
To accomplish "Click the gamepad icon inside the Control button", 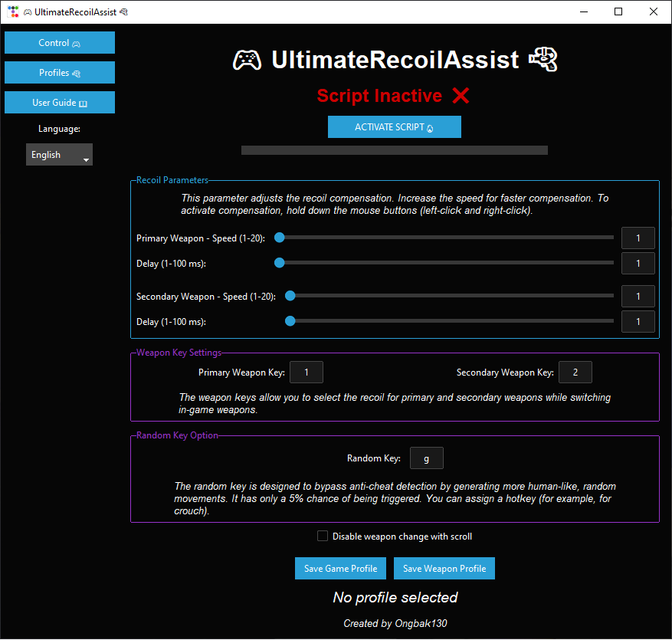I will [78, 43].
